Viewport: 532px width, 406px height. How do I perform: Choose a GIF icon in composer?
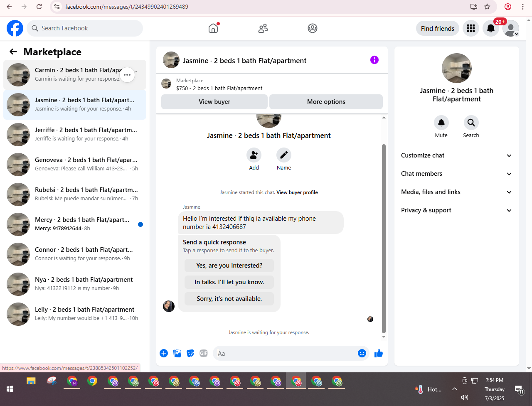pyautogui.click(x=204, y=353)
